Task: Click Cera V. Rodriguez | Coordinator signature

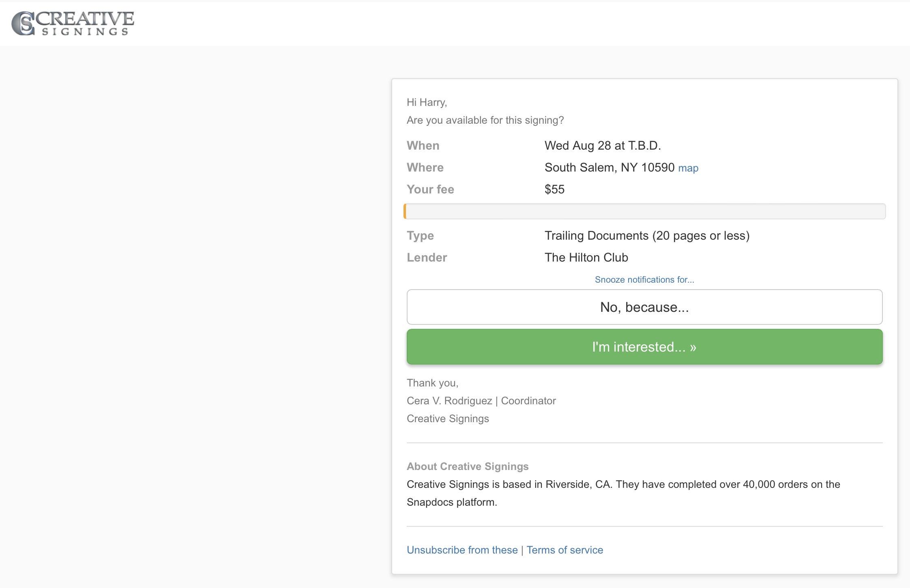Action: tap(481, 401)
